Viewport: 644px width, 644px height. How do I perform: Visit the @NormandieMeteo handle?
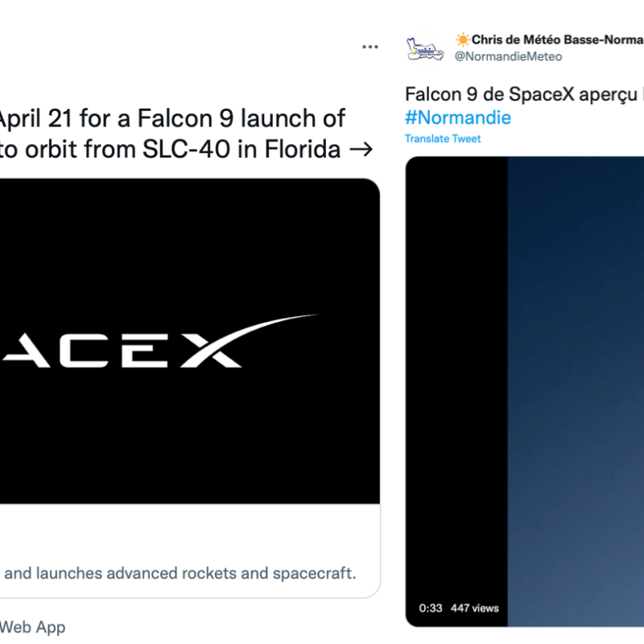coord(509,56)
